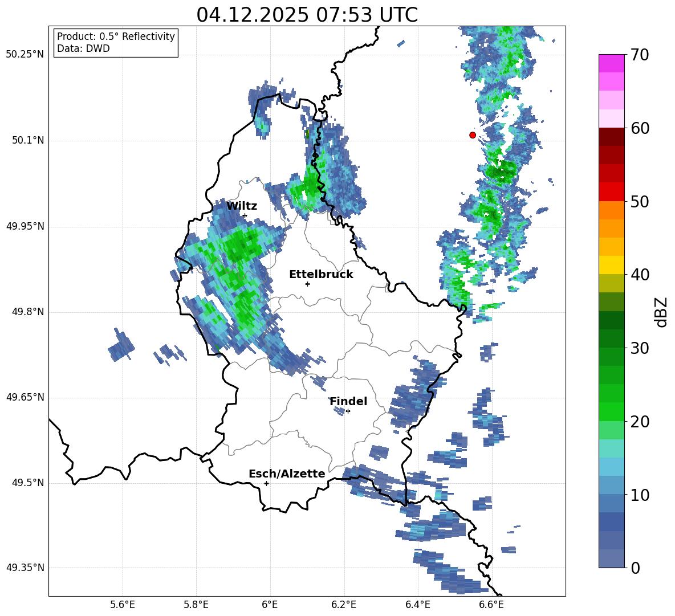Click the 5.6°E longitude label
Viewport: 675px width, 616px height.
pyautogui.click(x=123, y=605)
